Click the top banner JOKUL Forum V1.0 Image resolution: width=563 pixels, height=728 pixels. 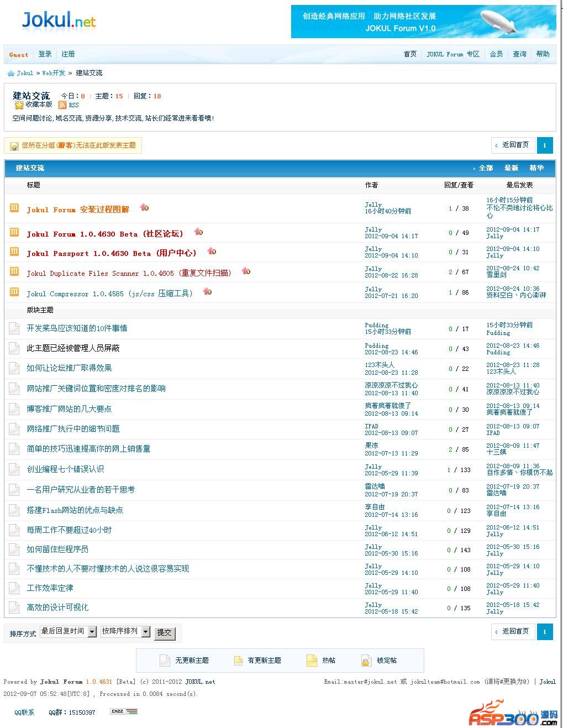click(423, 22)
